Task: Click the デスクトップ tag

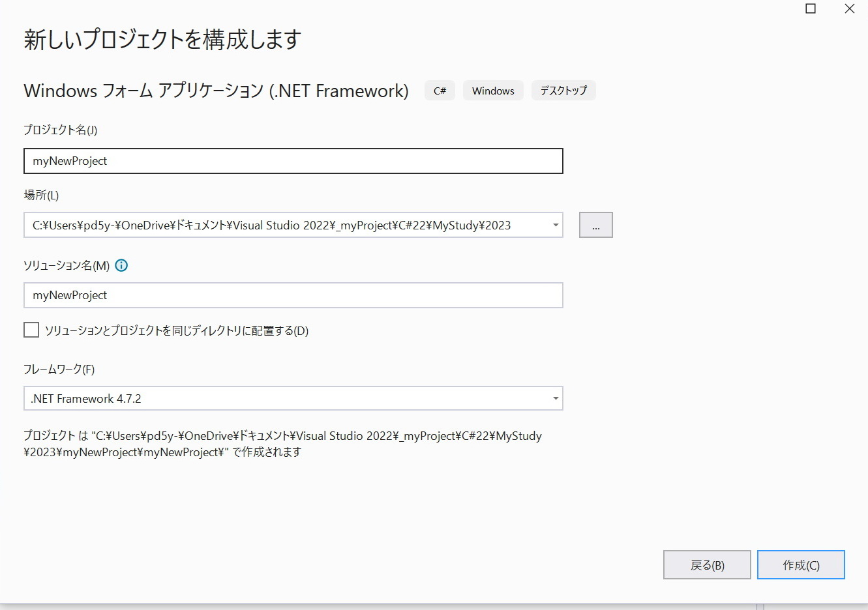Action: 563,91
